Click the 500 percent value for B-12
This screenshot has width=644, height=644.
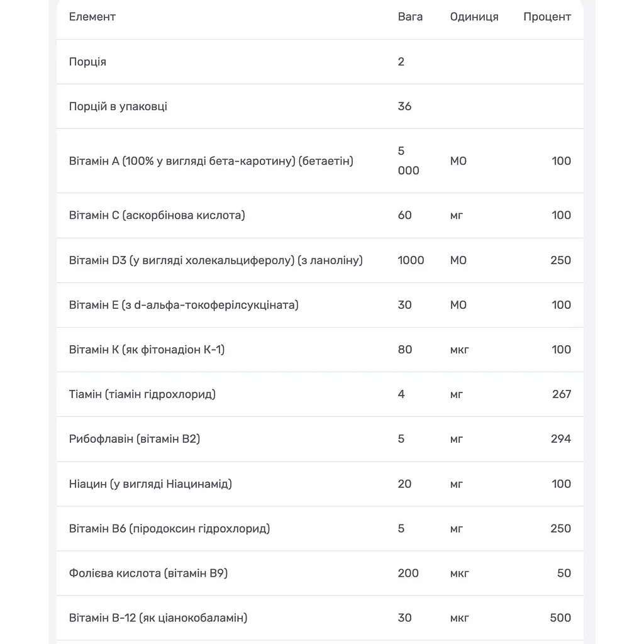click(560, 618)
